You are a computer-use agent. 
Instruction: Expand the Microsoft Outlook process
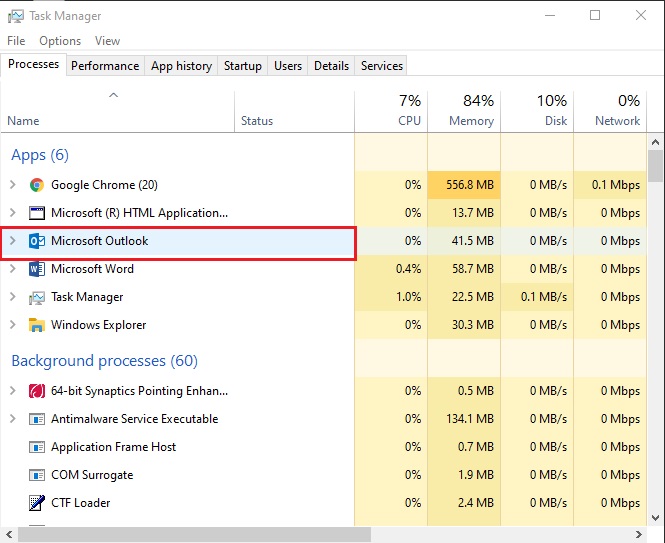point(13,241)
